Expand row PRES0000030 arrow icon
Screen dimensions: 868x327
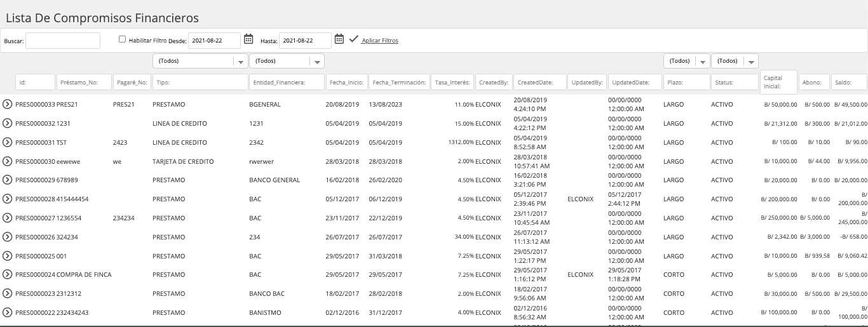click(8, 161)
